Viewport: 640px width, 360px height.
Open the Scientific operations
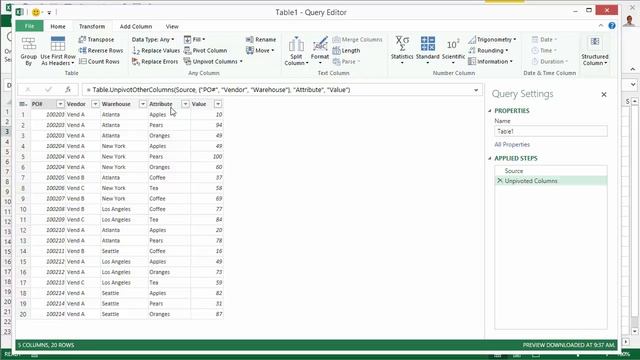(453, 50)
